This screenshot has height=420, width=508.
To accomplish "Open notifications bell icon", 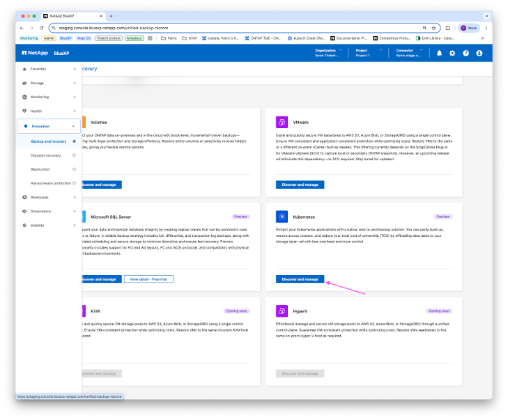I will point(439,53).
